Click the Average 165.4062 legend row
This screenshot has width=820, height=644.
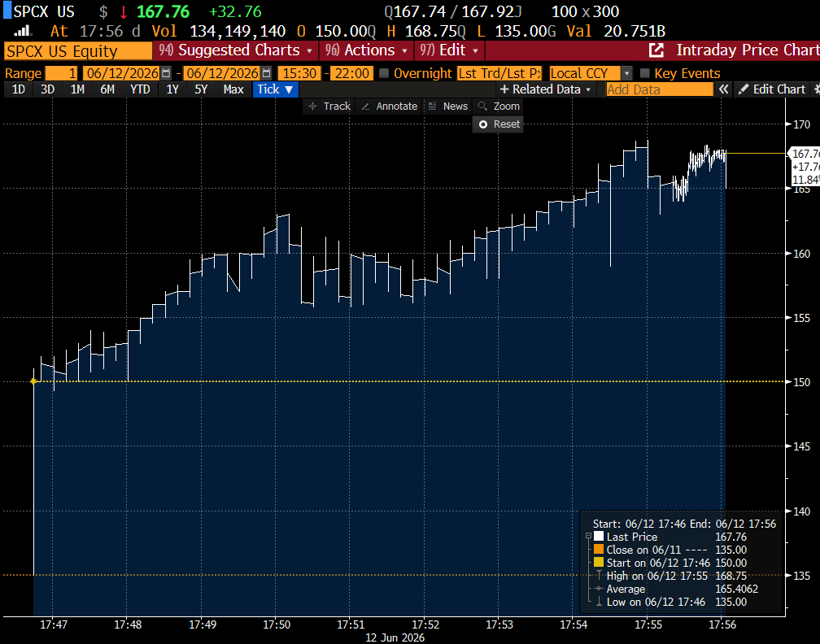(x=676, y=589)
